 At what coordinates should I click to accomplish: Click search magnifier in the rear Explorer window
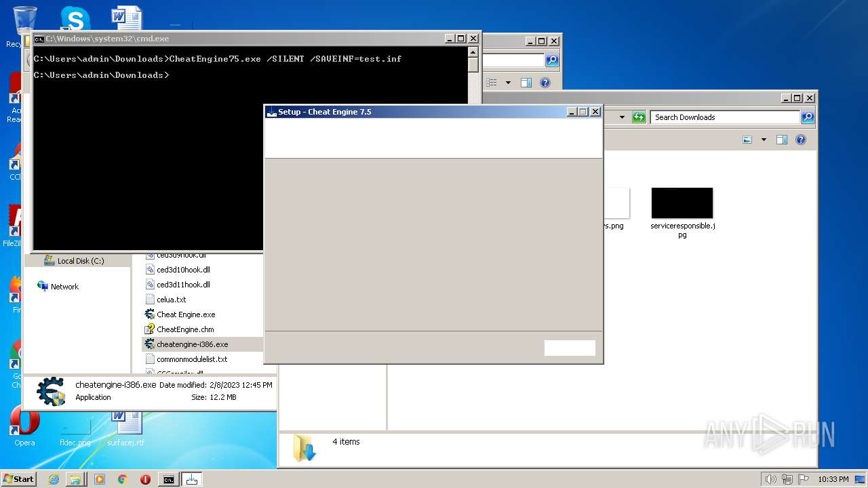click(x=552, y=60)
